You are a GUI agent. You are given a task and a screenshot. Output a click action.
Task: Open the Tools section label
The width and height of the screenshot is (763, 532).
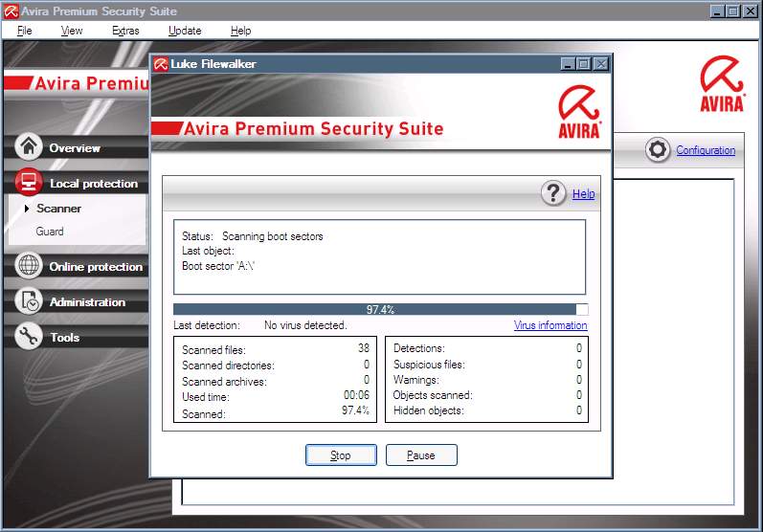click(65, 338)
